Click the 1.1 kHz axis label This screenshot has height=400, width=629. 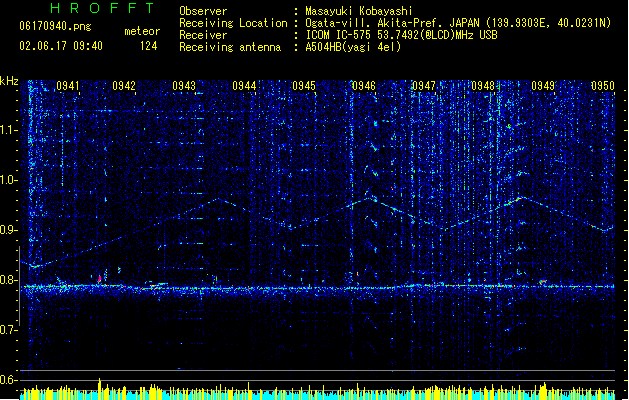click(8, 130)
